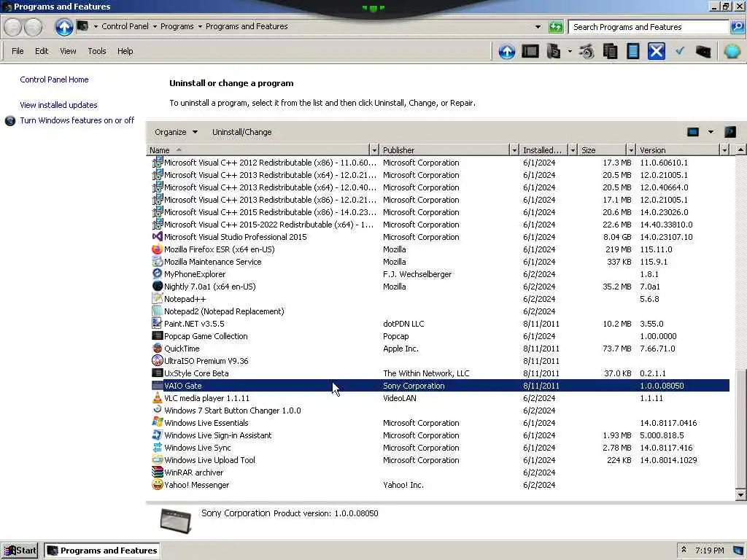747x560 pixels.
Task: Open Control Panel Home link
Action: point(54,79)
